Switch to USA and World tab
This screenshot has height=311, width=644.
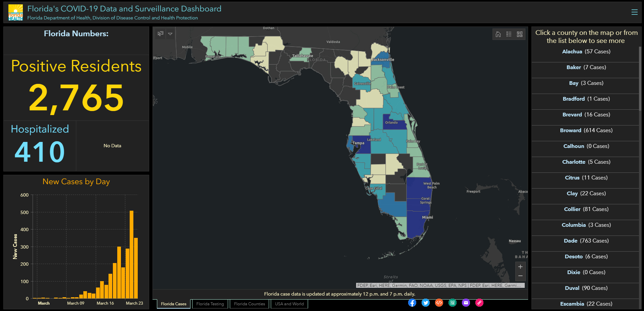click(289, 304)
